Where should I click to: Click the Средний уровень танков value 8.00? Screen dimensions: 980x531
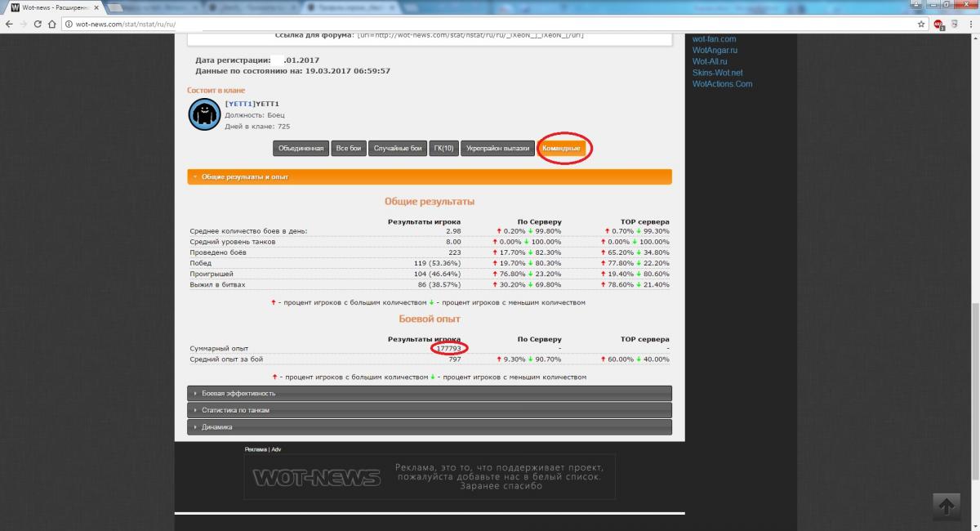pos(453,243)
